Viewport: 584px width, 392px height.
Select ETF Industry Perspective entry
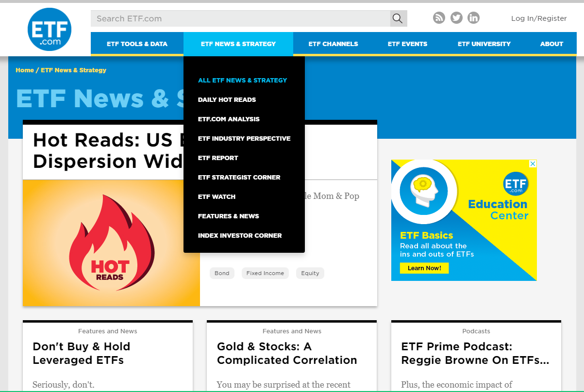244,138
